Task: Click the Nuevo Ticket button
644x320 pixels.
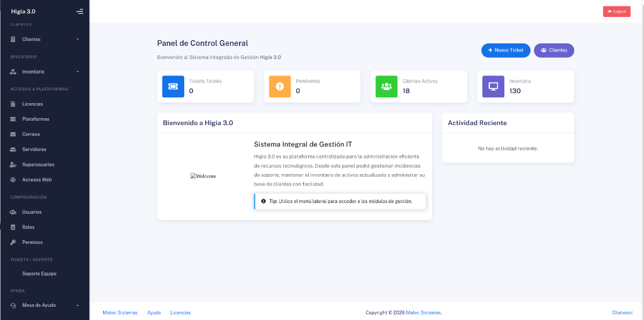Action: (x=506, y=50)
